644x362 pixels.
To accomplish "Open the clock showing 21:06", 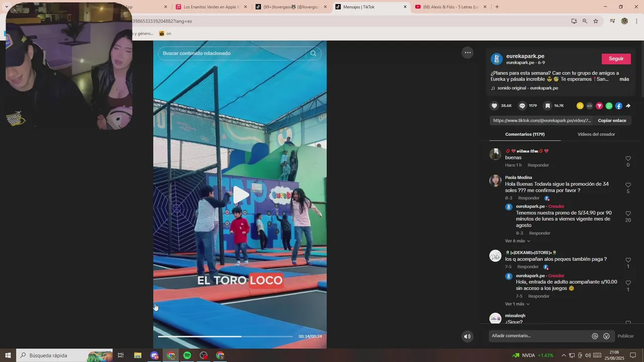I will (x=614, y=355).
